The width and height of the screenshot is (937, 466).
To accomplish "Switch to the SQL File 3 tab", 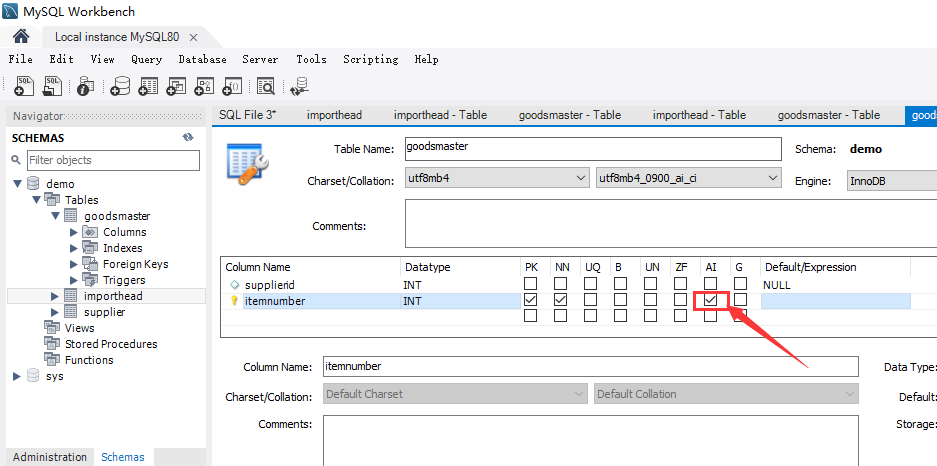I will click(x=247, y=115).
